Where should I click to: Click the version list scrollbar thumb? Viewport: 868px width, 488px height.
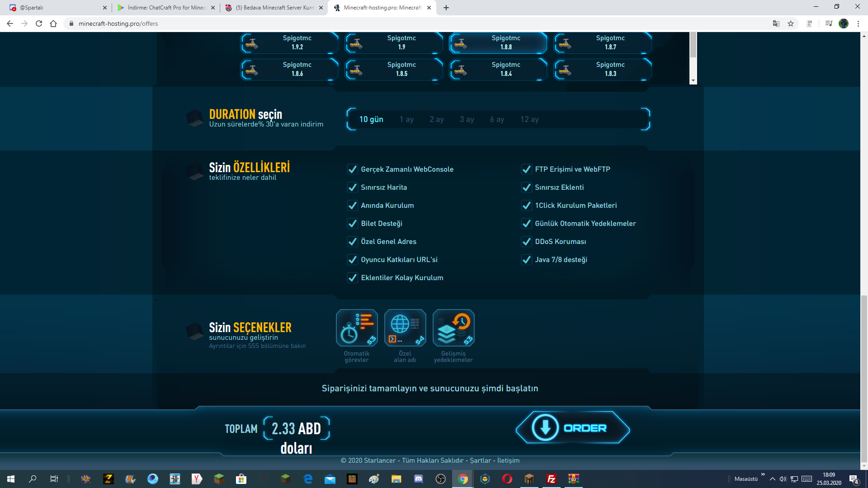pyautogui.click(x=693, y=45)
